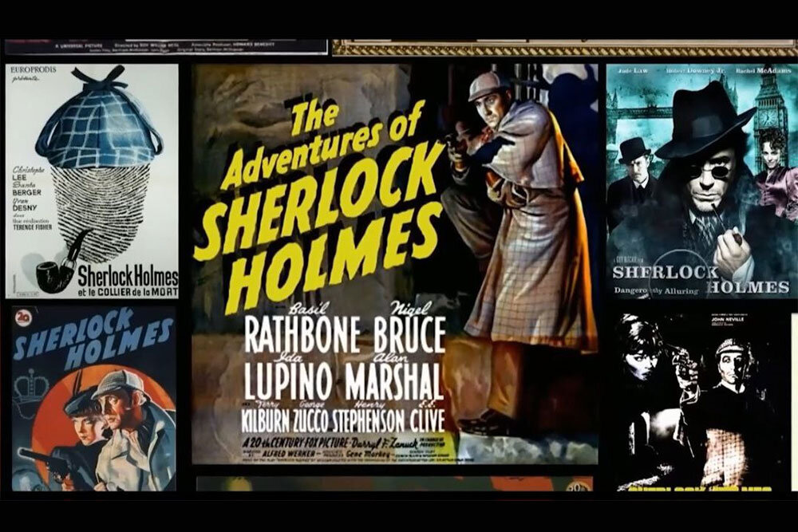Select the blue-titled Sherlock Holmes poster with crown
798x532 pixels.
tap(94, 398)
